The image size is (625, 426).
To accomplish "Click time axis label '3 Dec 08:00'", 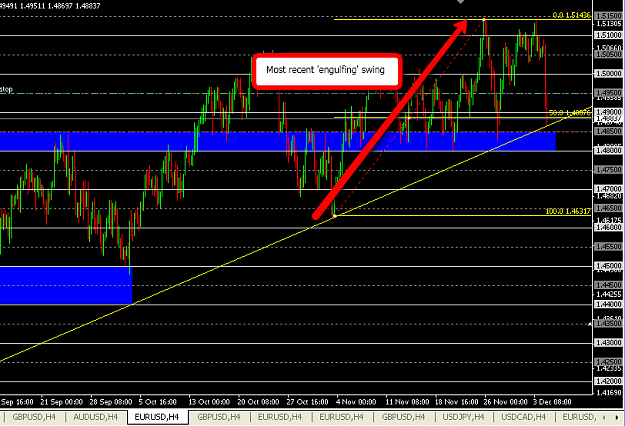I will [552, 402].
